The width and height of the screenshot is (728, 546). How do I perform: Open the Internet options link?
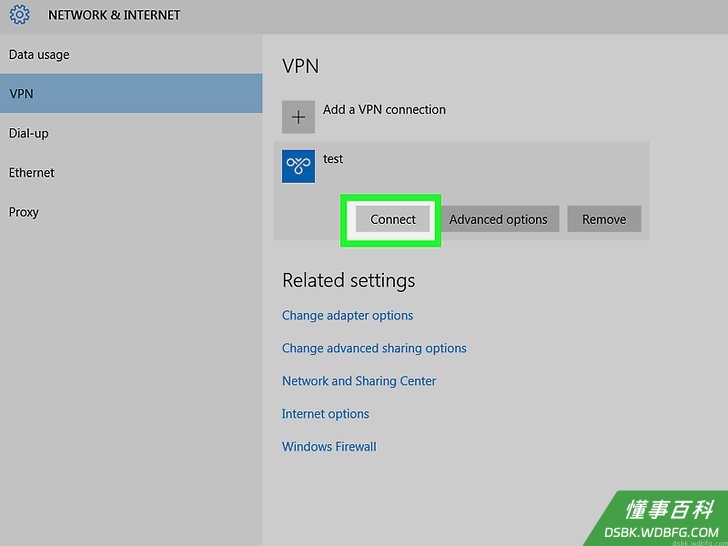point(325,414)
